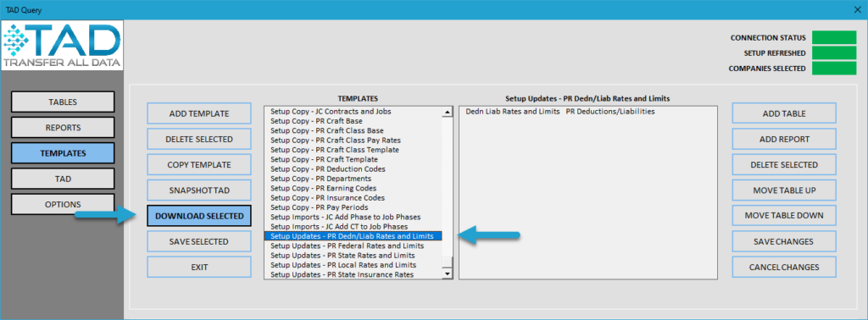The width and height of the screenshot is (868, 320).
Task: Click the TAD Transfer All Data logo
Action: [x=62, y=47]
